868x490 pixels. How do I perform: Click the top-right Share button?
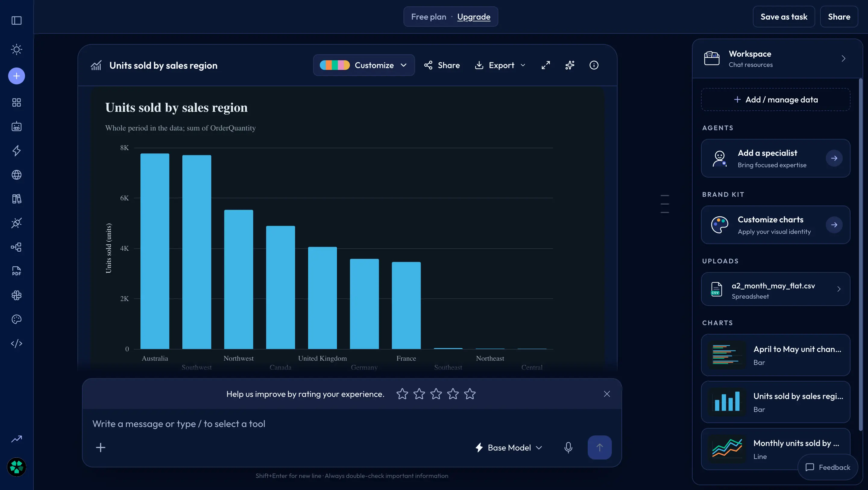click(839, 17)
